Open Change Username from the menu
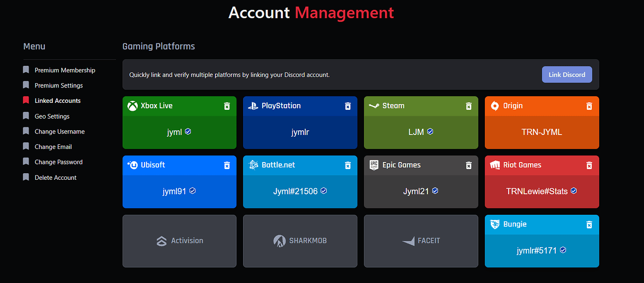644x283 pixels. (60, 132)
